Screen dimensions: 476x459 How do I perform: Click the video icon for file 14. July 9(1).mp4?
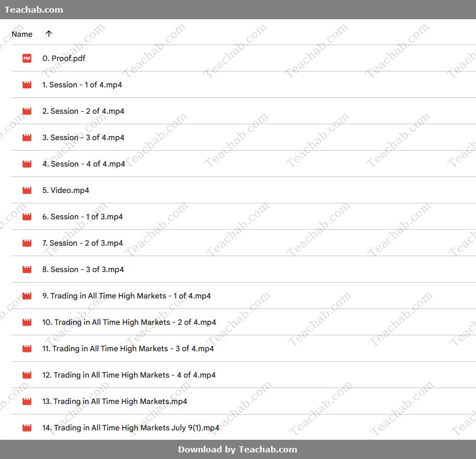(27, 428)
